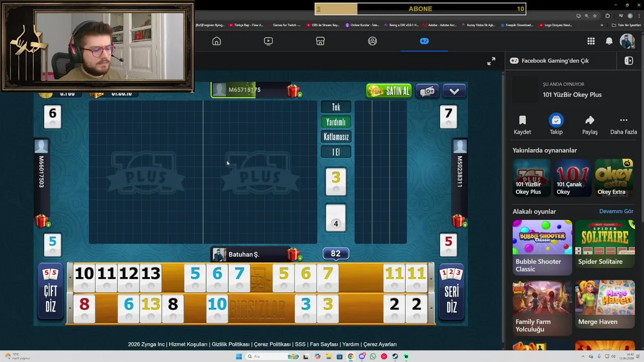Image resolution: width=644 pixels, height=362 pixels.
Task: Bookmark this page with the star icon
Action: 595,16
